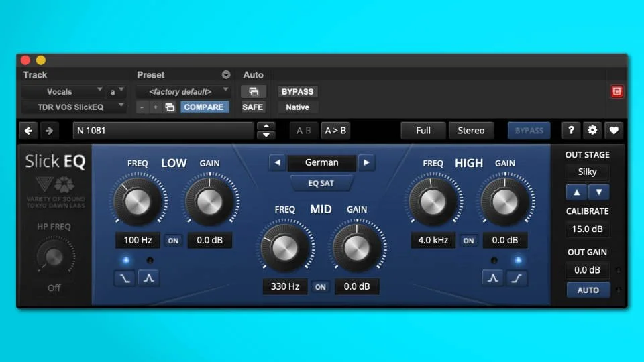Image resolution: width=644 pixels, height=362 pixels.
Task: Click the German EQ model selector
Action: pyautogui.click(x=321, y=162)
